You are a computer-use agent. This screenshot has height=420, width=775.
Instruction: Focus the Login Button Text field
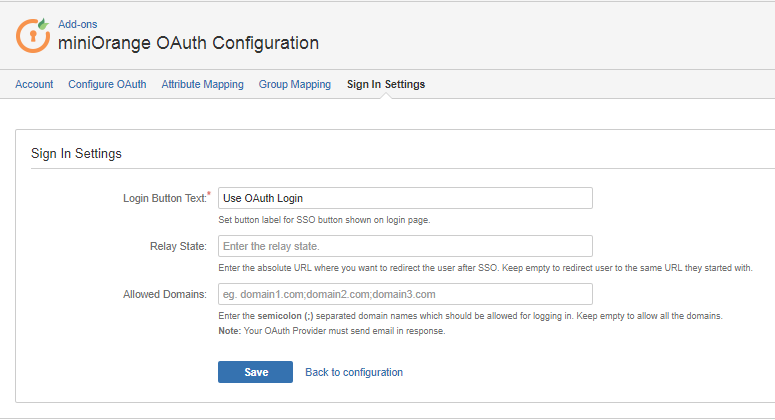405,198
